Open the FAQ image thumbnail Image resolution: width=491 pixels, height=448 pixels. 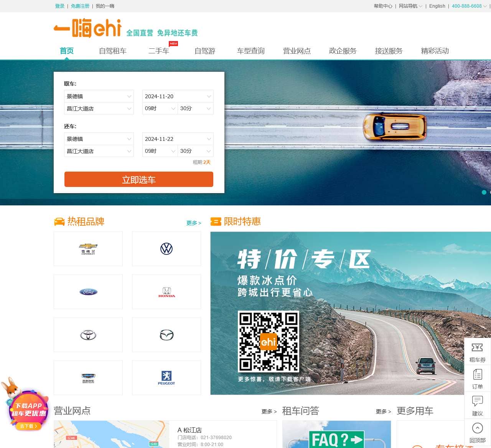click(x=337, y=434)
